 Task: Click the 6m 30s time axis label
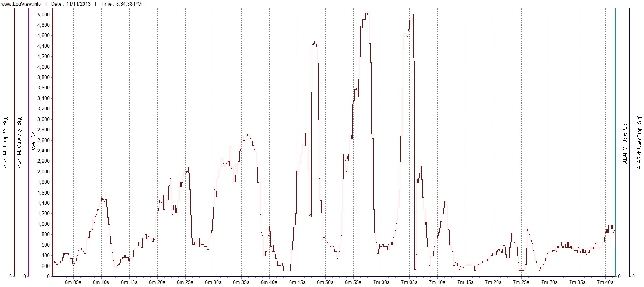[x=213, y=282]
